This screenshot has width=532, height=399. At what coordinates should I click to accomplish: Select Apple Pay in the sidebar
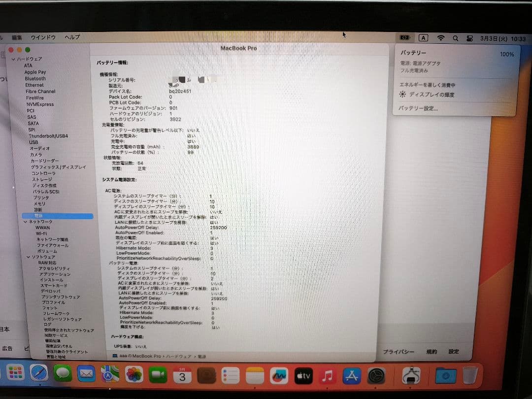pyautogui.click(x=35, y=72)
